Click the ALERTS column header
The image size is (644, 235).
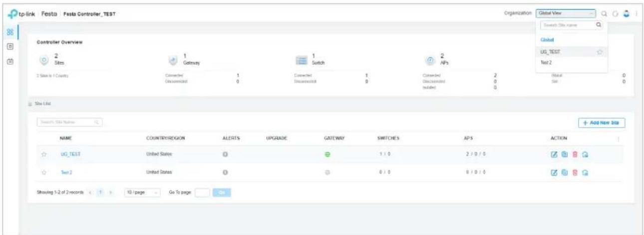point(232,138)
